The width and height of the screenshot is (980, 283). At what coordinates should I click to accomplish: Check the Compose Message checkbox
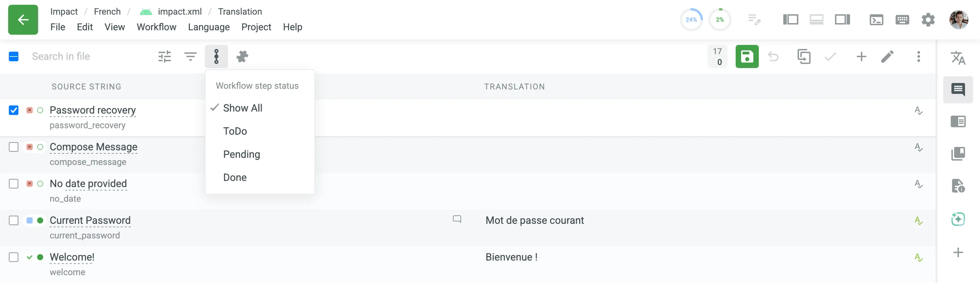(x=14, y=147)
